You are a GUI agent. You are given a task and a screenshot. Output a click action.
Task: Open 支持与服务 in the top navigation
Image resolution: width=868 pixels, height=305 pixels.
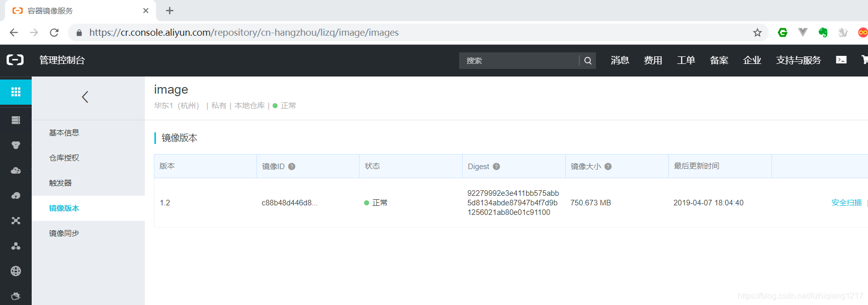coord(799,60)
